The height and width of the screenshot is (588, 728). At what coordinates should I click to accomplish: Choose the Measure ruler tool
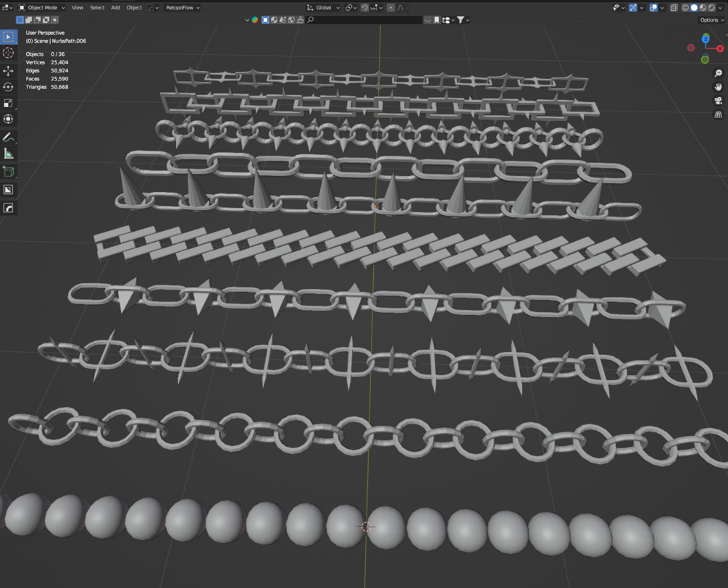pyautogui.click(x=9, y=154)
